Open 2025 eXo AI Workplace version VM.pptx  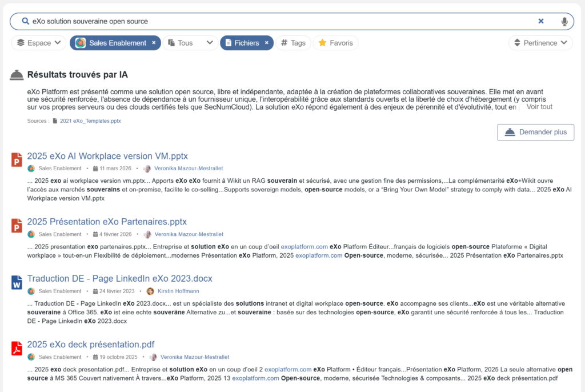pyautogui.click(x=107, y=156)
